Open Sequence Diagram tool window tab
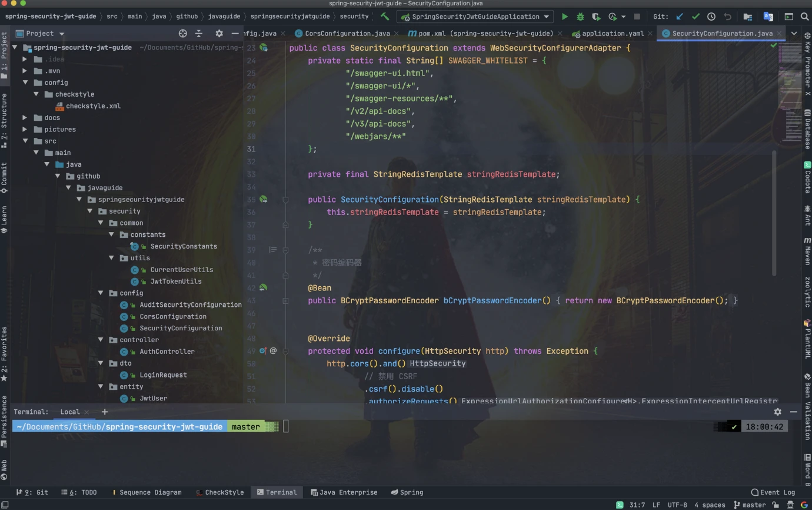 (x=146, y=492)
